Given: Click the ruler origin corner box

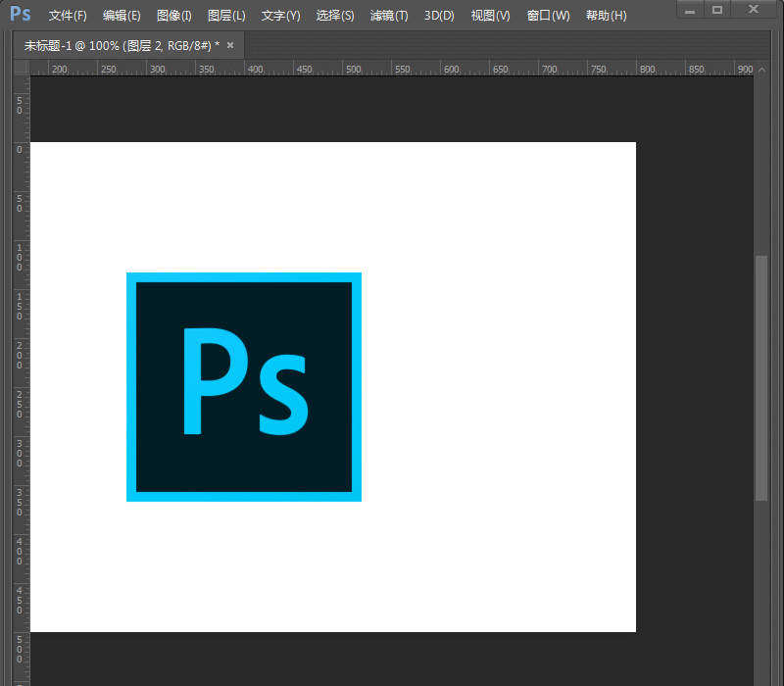Looking at the screenshot, I should click(x=22, y=68).
